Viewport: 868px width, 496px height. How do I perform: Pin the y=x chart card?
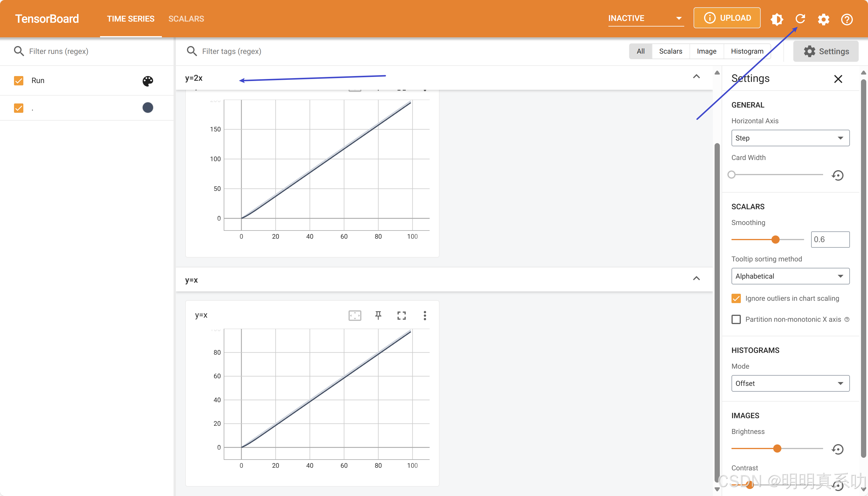[x=378, y=315]
